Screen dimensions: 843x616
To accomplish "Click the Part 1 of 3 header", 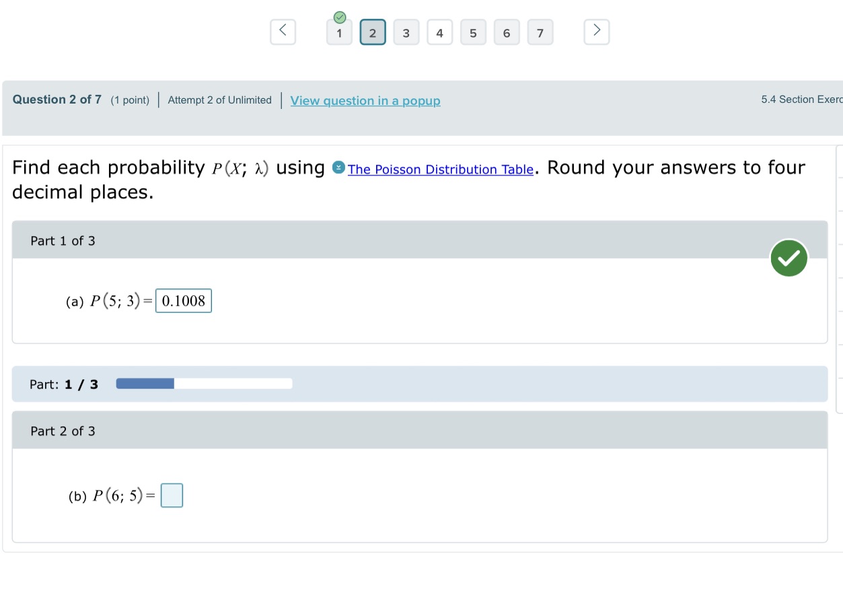I will (x=420, y=240).
